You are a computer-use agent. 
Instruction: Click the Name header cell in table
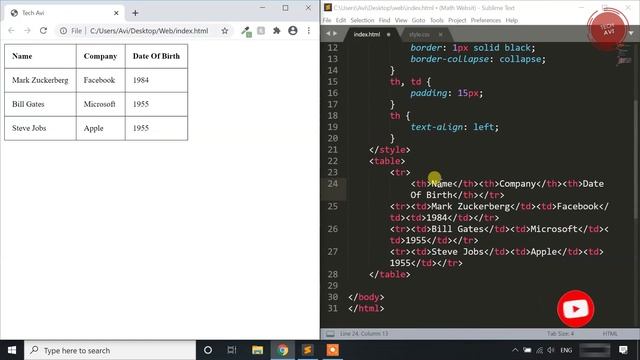point(40,56)
